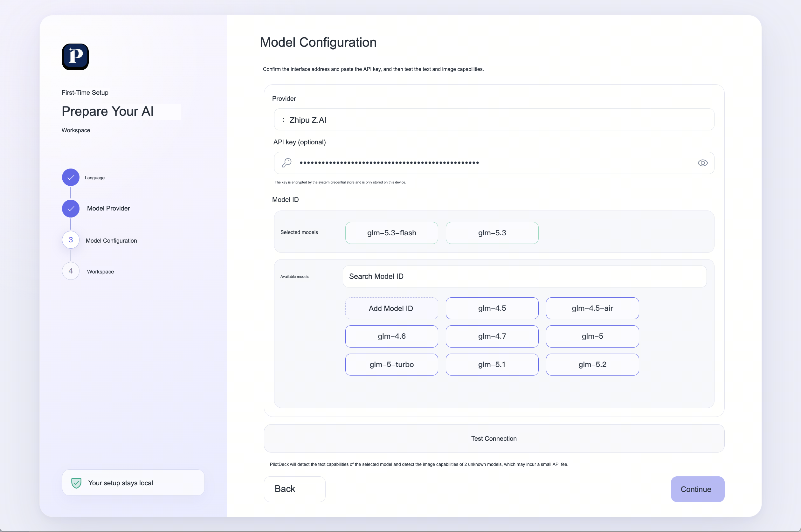Click the Model Provider step checkmark circle

(x=71, y=208)
